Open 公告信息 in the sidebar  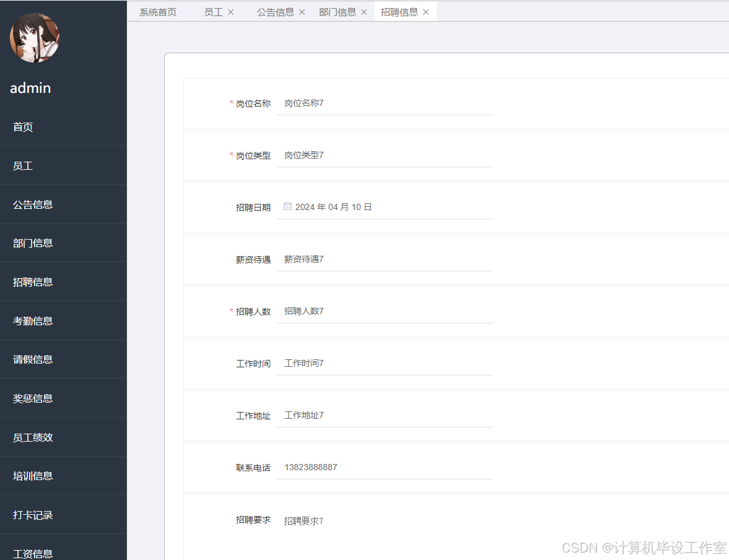coord(63,204)
